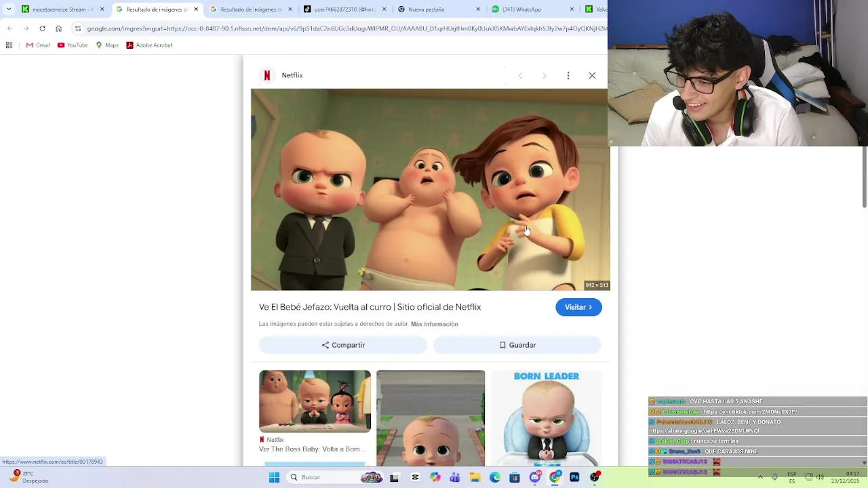Select the baby on sidewalk thumbnail

coord(431,418)
